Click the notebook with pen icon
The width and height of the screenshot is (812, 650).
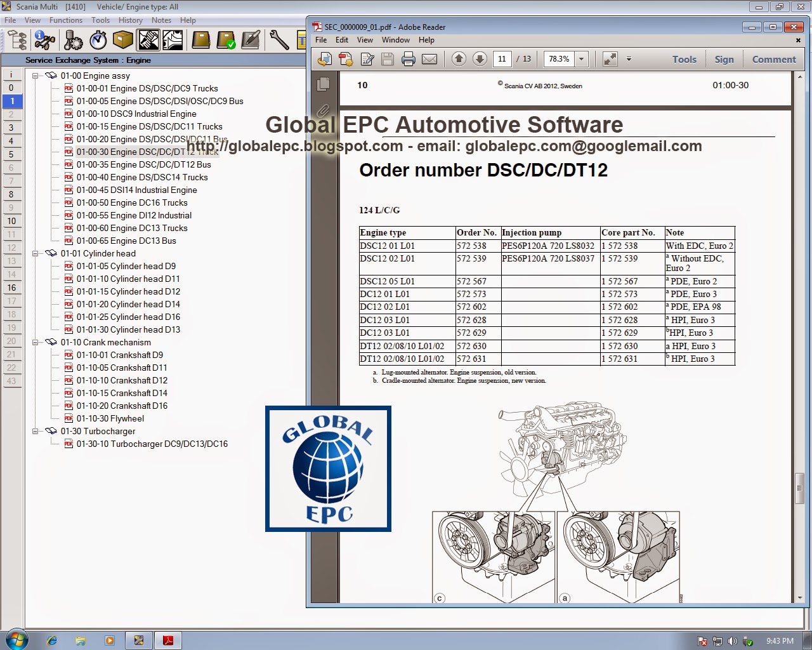point(251,40)
